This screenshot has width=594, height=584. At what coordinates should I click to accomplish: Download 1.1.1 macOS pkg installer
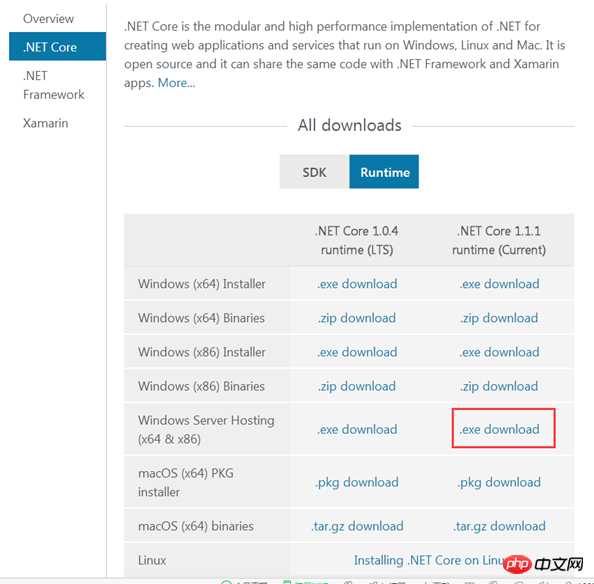pos(499,482)
